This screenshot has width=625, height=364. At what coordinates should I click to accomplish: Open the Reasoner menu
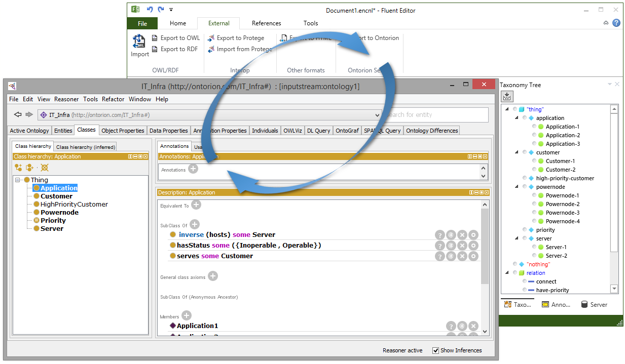tap(66, 99)
